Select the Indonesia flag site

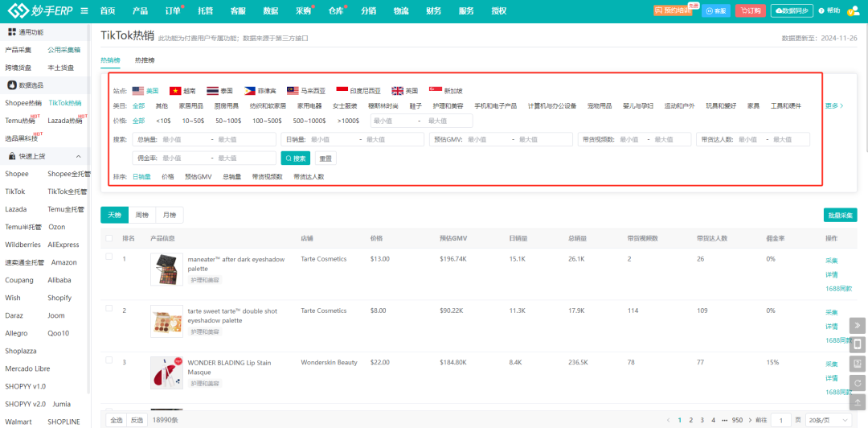[342, 90]
